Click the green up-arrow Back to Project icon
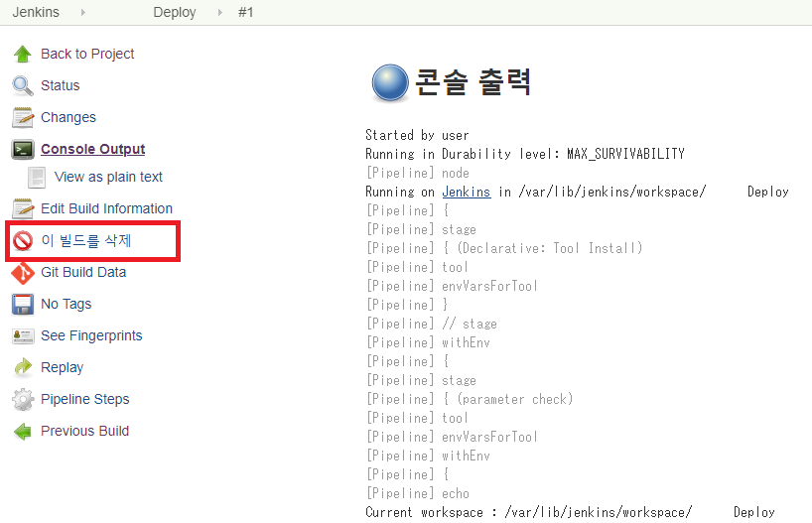The width and height of the screenshot is (812, 523). click(22, 54)
